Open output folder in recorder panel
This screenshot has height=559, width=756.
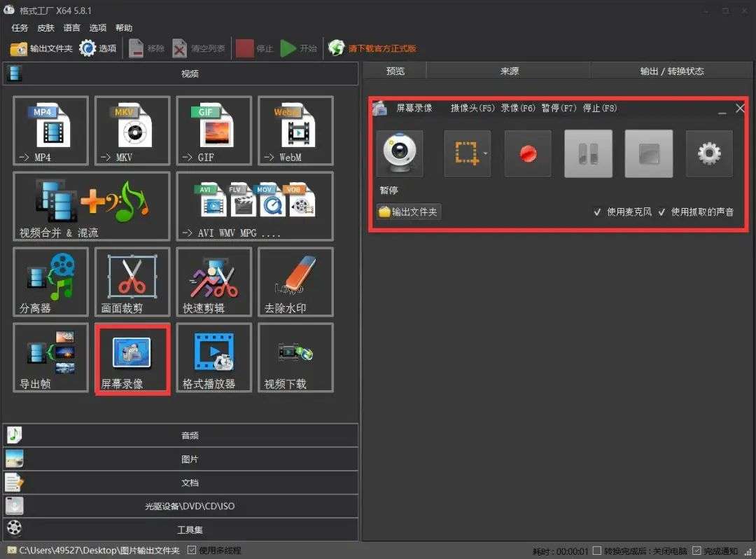[408, 212]
